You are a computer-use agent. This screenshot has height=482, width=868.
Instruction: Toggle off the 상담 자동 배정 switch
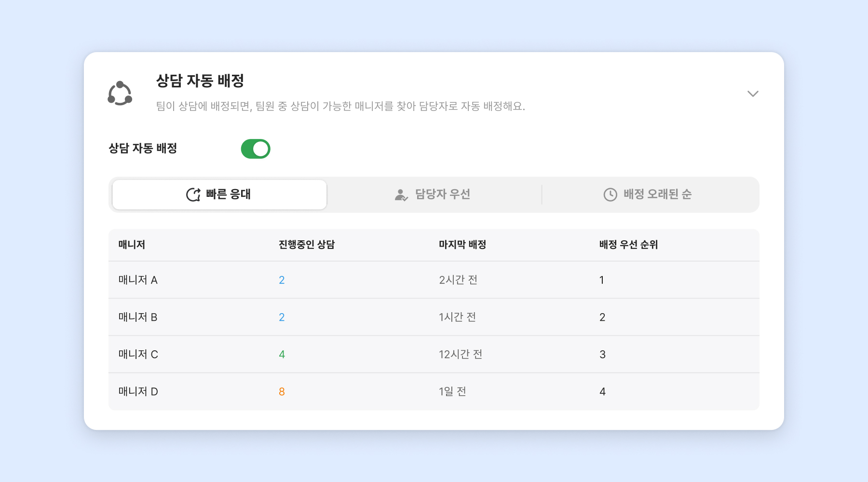pyautogui.click(x=256, y=149)
